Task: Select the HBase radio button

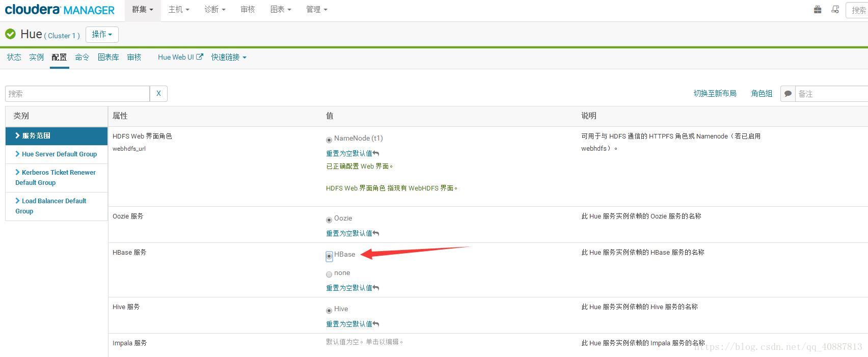Action: click(x=329, y=256)
